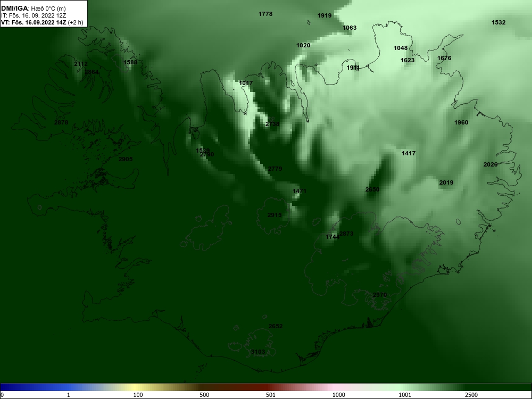Select the 1676 value label
Image resolution: width=532 pixels, height=399 pixels.
(x=444, y=58)
